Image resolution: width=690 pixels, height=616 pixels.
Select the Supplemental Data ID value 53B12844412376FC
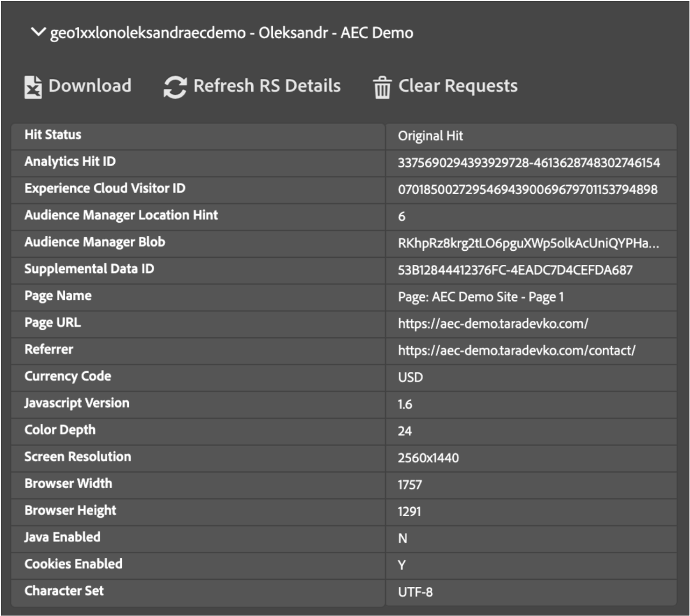coord(515,270)
